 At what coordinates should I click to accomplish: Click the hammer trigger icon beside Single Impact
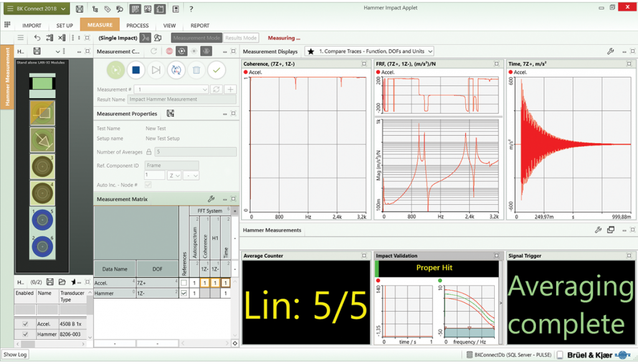pos(145,38)
